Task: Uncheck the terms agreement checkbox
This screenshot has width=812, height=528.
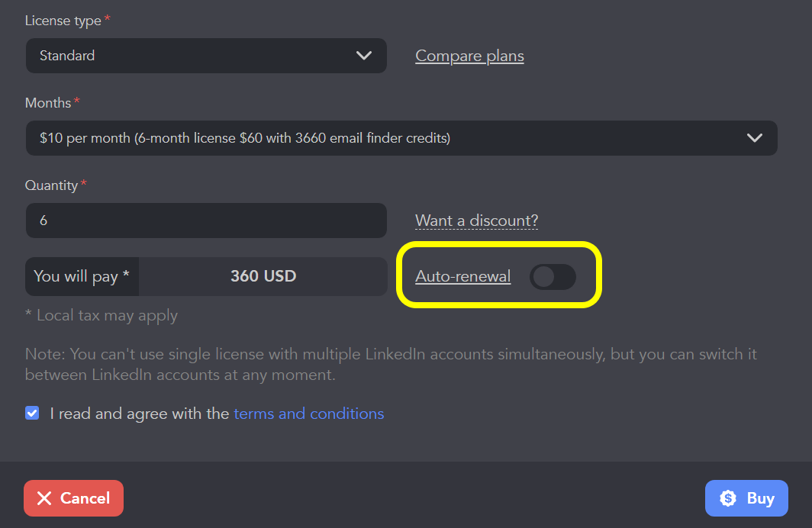Action: click(x=32, y=414)
